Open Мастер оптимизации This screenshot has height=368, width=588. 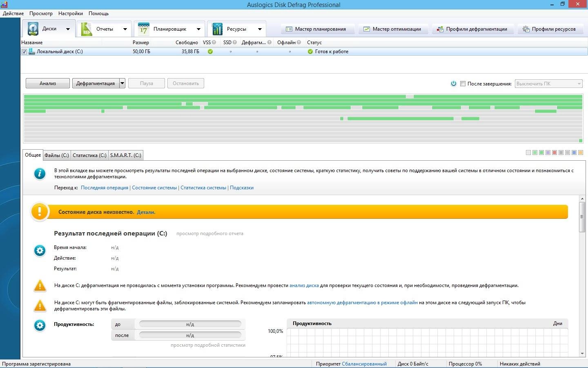(393, 29)
